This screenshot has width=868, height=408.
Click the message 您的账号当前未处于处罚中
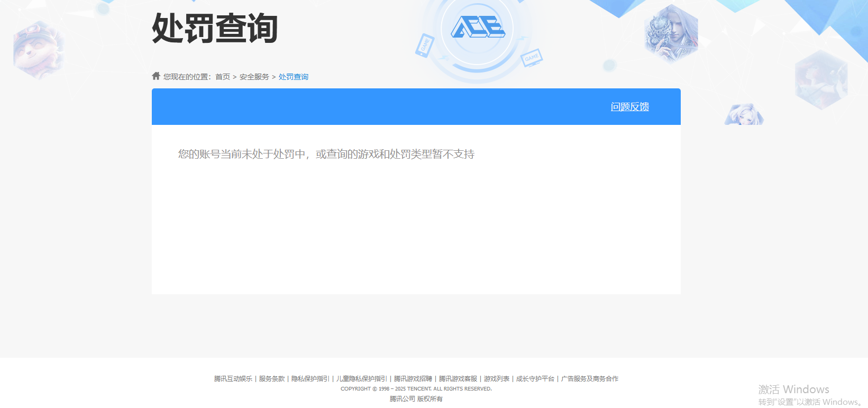click(326, 154)
